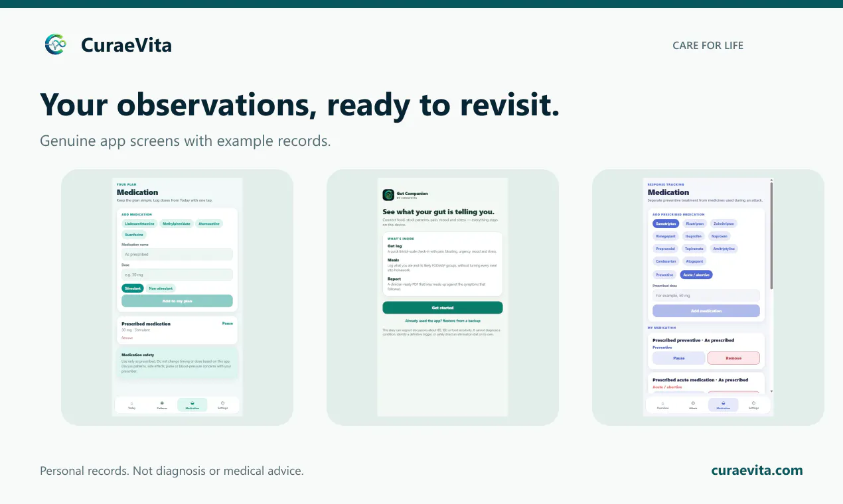Select the Naproxen chip
Image resolution: width=843 pixels, height=504 pixels.
tap(720, 236)
